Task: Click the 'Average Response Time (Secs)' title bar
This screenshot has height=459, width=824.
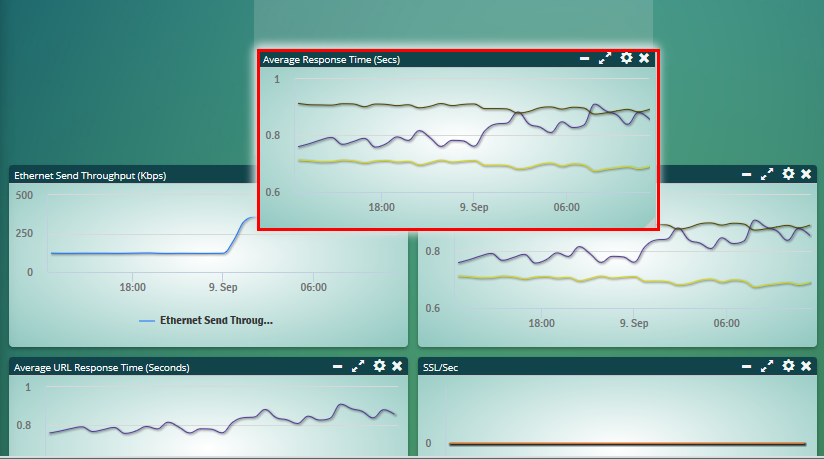Action: (457, 59)
